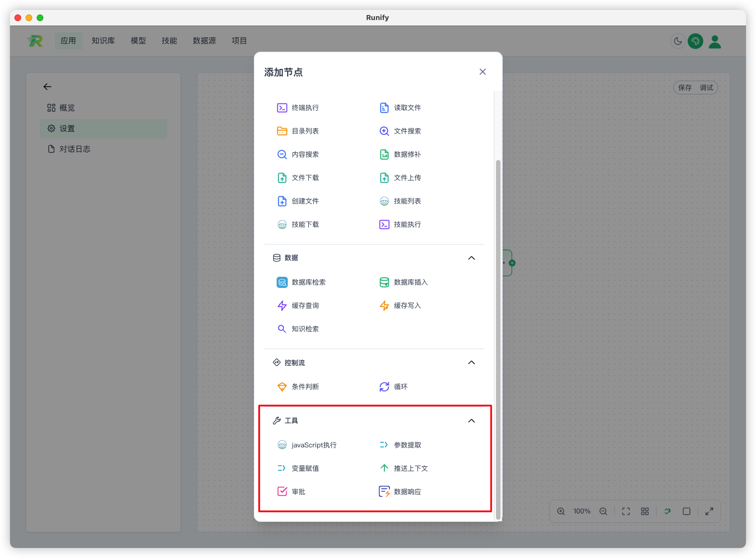Click the Runify logo
This screenshot has height=558, width=756.
click(35, 41)
